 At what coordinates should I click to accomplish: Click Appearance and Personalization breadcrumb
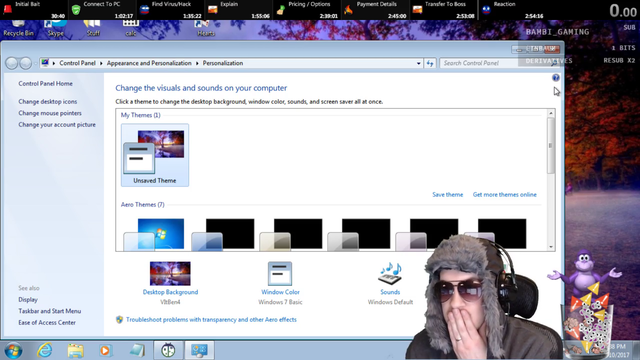pos(149,63)
